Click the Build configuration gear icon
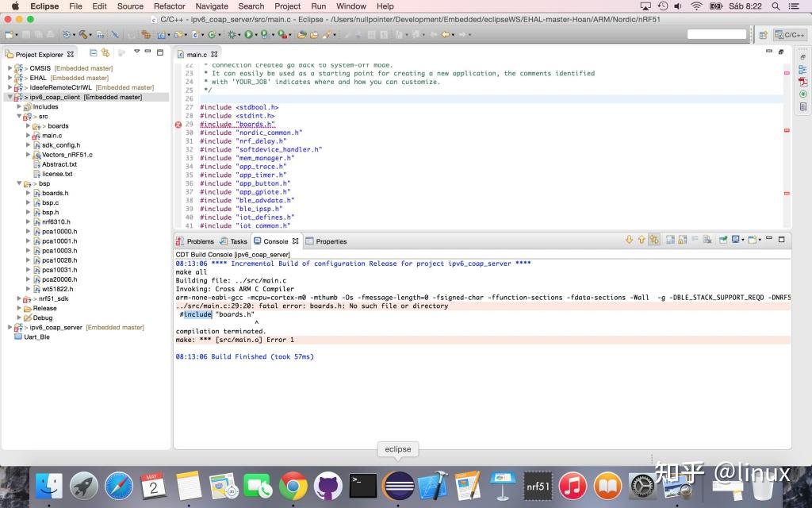812x508 pixels. [67, 35]
